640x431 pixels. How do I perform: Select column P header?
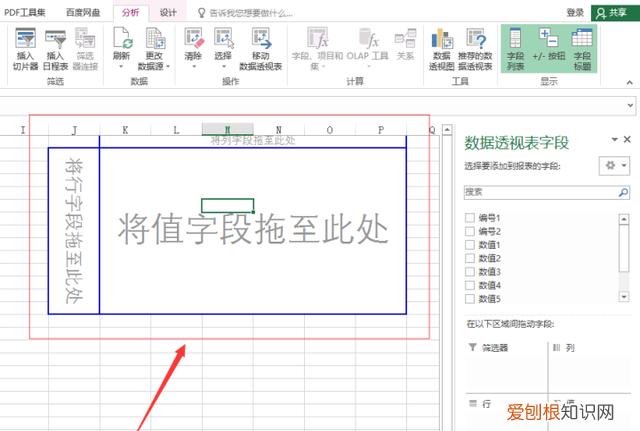381,130
